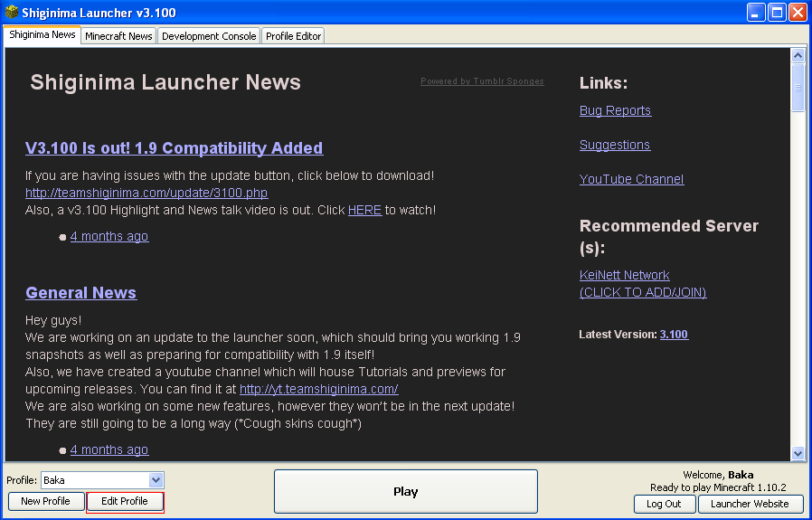Open the V3.100 Is out headline link
The height and width of the screenshot is (520, 812).
point(174,148)
